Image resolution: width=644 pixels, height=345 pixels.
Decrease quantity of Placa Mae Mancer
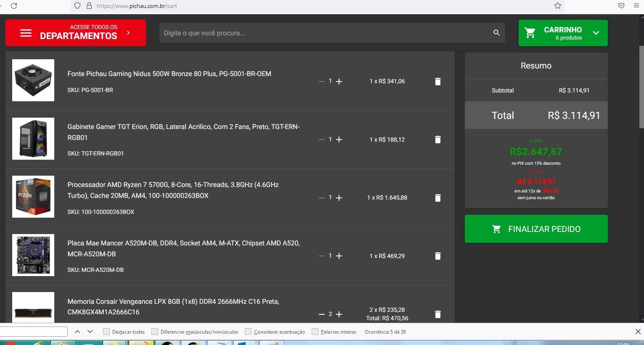tap(322, 256)
